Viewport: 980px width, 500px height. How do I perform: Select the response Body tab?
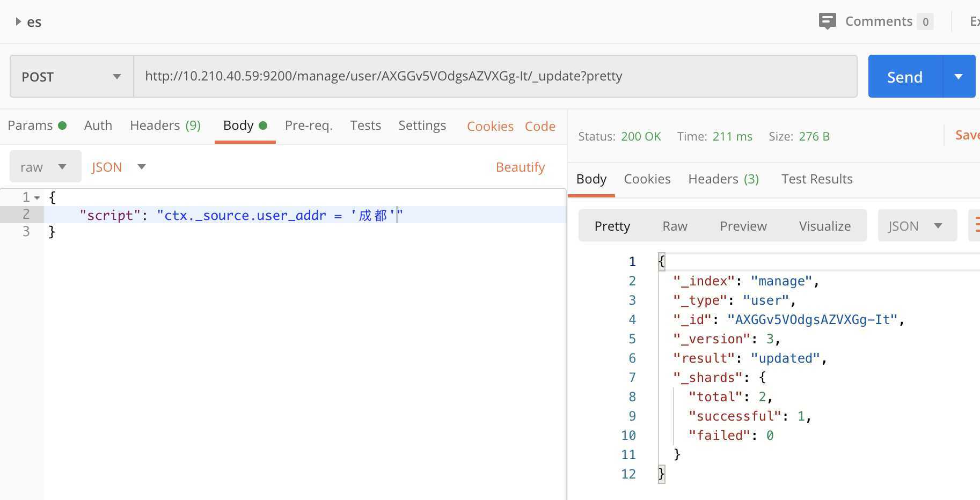(591, 179)
